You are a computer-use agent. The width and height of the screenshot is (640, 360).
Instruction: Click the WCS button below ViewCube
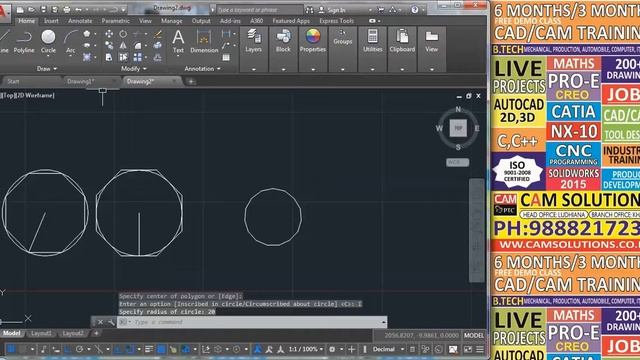pos(457,162)
